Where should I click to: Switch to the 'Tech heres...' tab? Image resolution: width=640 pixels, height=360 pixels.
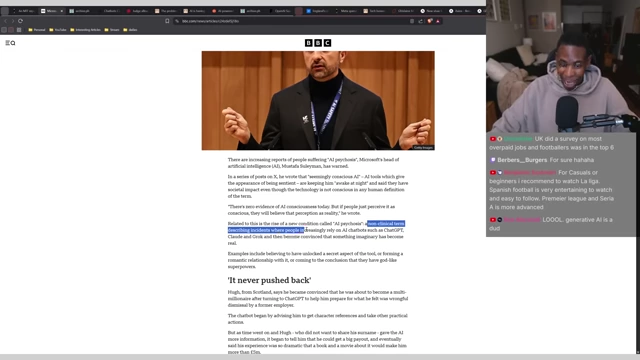pos(375,11)
